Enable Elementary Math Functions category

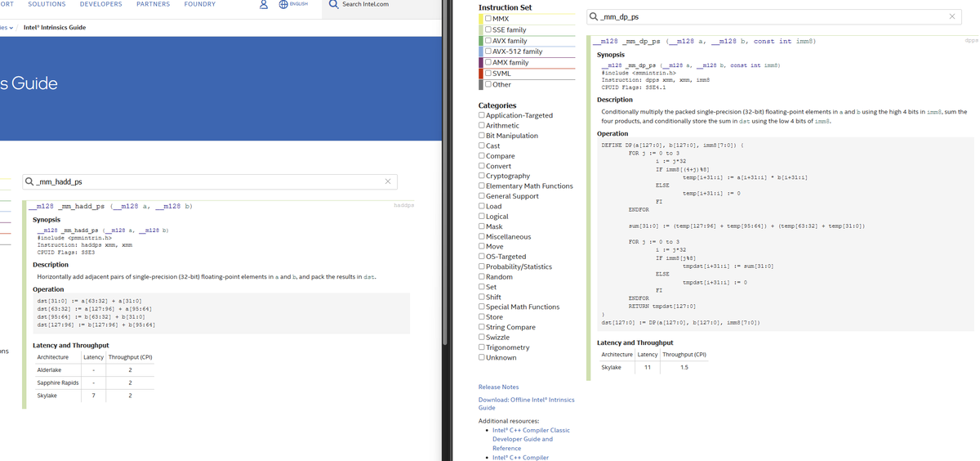482,186
